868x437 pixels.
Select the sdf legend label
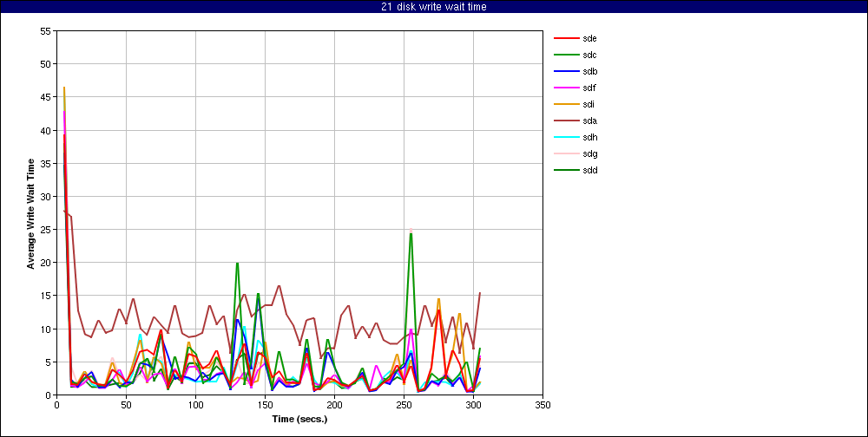589,88
